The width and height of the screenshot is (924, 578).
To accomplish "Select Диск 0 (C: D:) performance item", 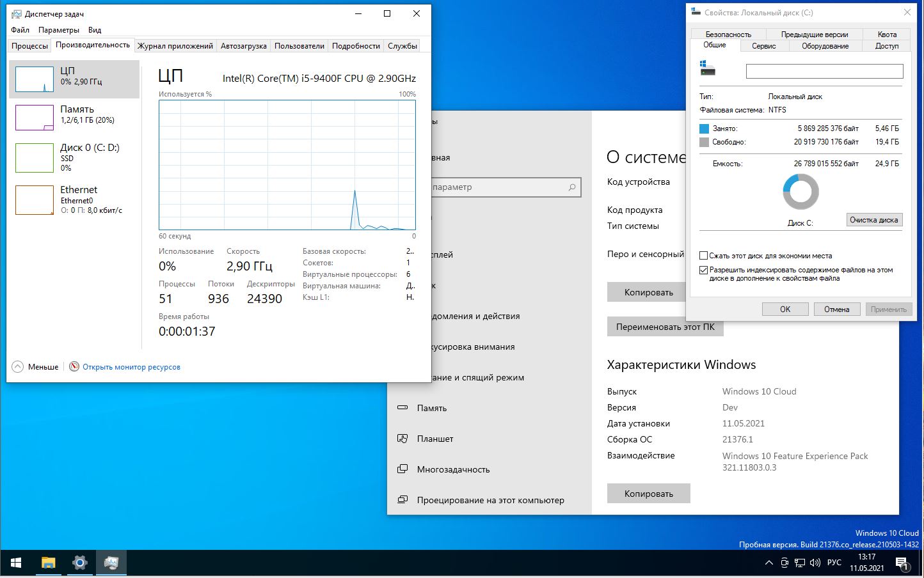I will tap(74, 157).
